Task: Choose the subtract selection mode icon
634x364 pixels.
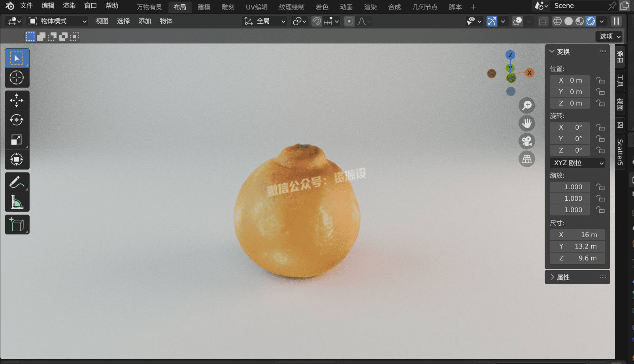Action: click(52, 37)
